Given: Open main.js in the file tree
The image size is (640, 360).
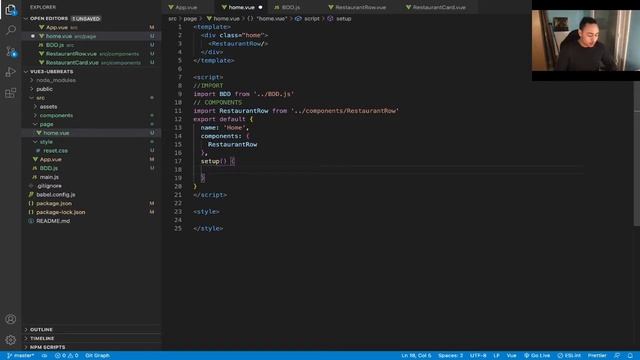Looking at the screenshot, I should click(91, 177).
